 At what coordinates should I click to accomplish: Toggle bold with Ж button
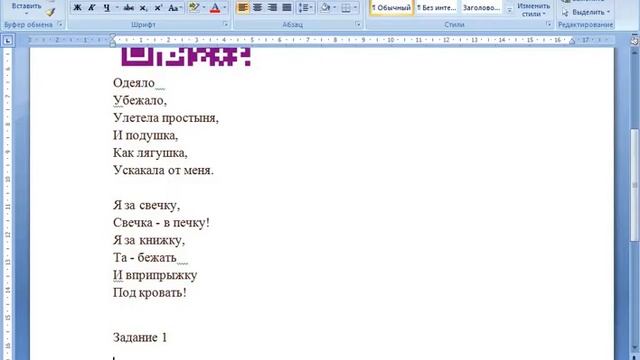[x=77, y=8]
